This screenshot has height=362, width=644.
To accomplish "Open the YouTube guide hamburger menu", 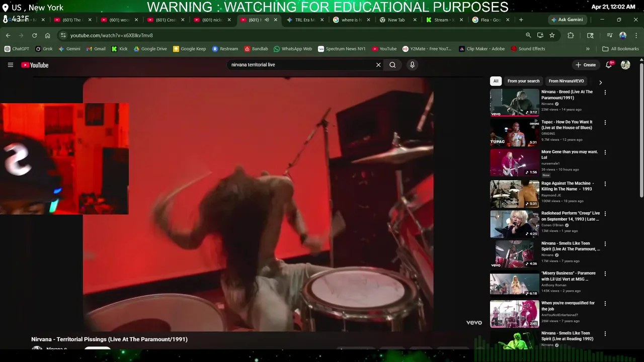I will (10, 65).
